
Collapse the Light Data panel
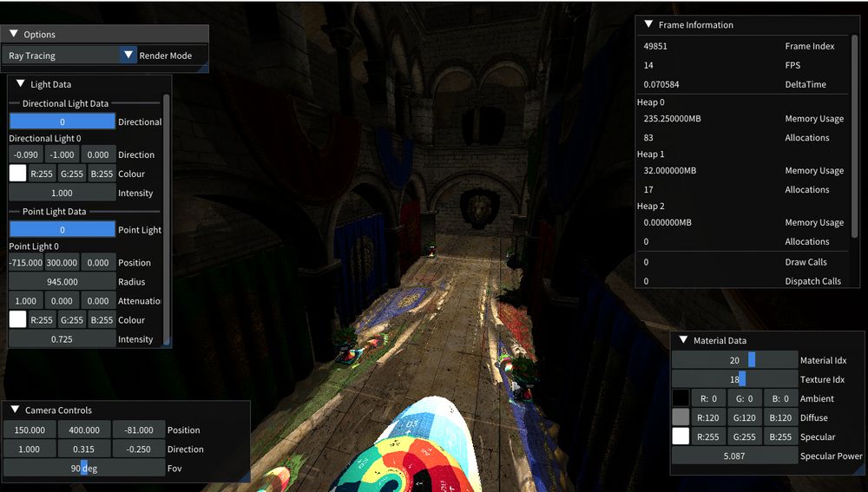(21, 83)
